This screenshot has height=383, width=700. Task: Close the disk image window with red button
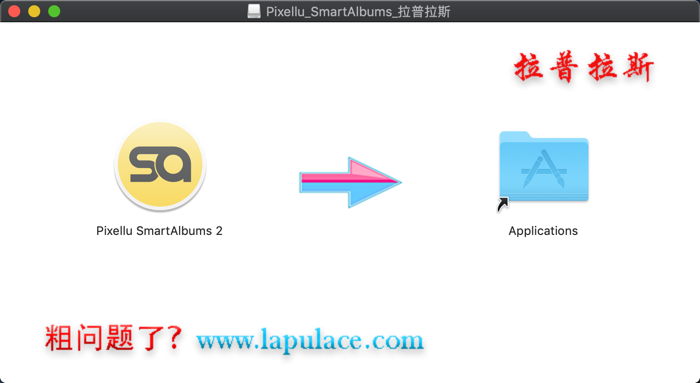[x=14, y=11]
